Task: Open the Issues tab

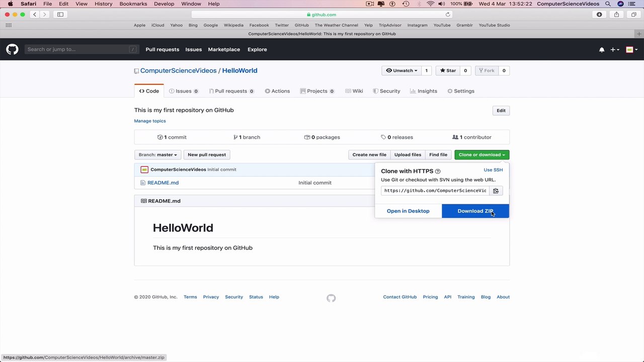Action: (184, 91)
